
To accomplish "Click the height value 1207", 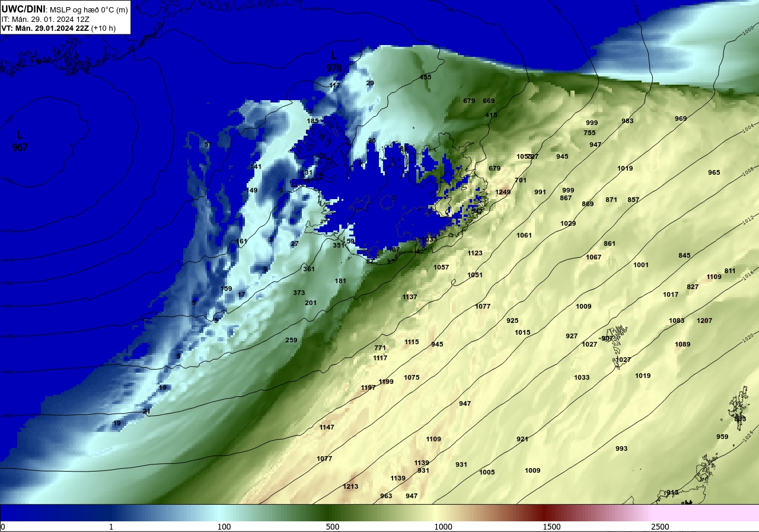I will point(704,321).
